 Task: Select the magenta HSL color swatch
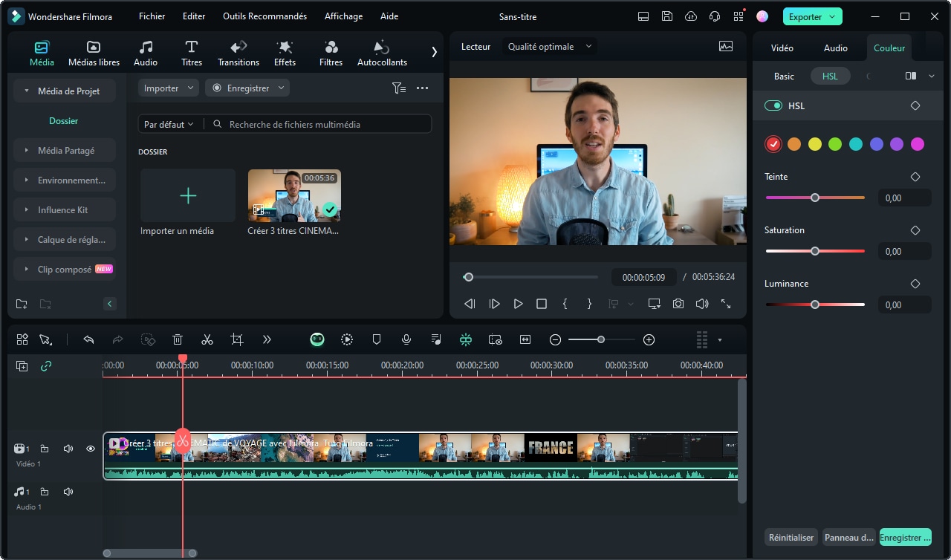click(918, 144)
